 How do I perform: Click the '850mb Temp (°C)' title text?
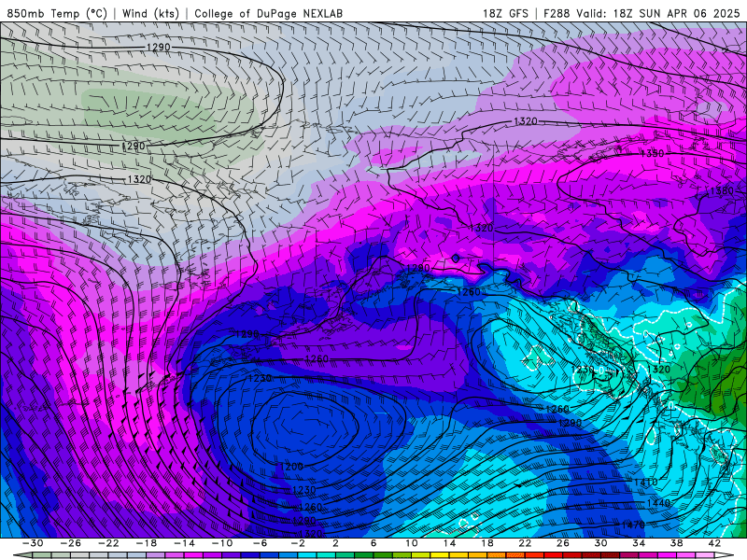[x=57, y=13]
